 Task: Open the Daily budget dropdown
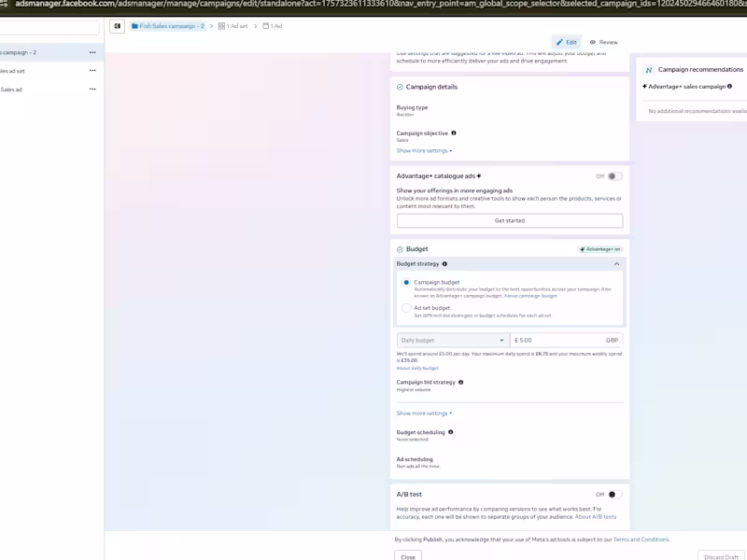coord(453,340)
